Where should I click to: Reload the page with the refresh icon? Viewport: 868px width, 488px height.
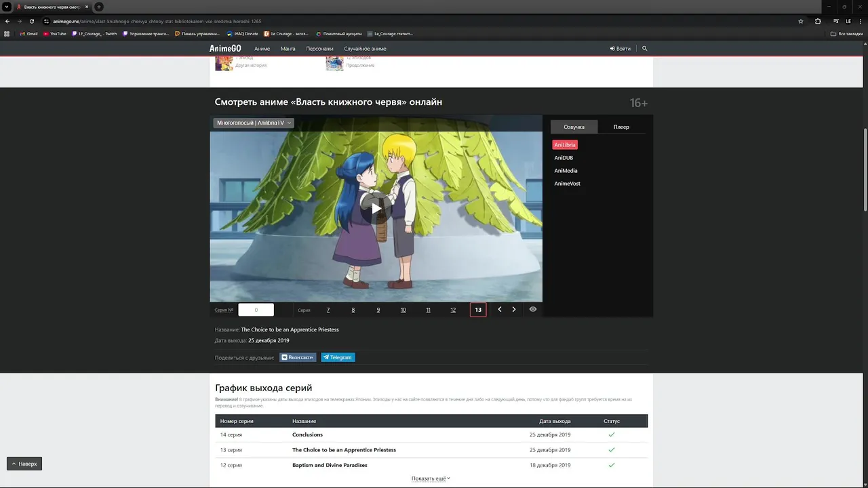(32, 21)
